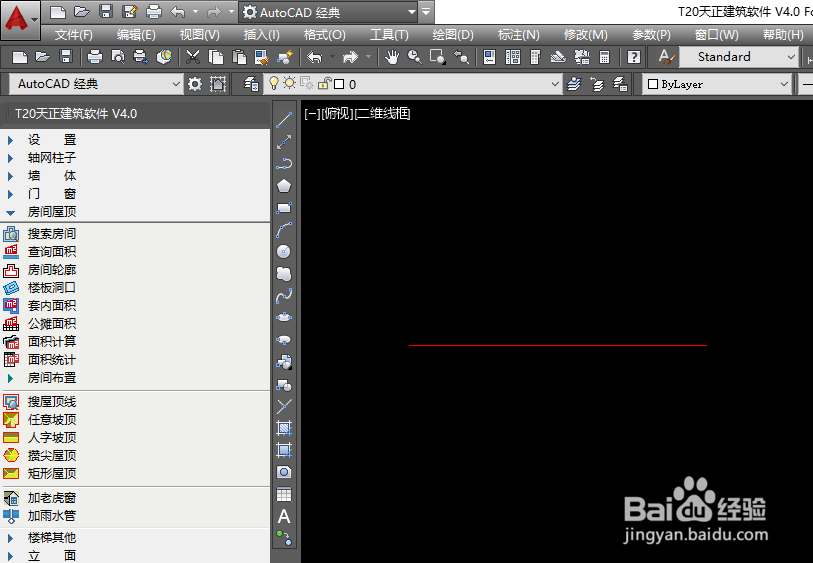Click the Pan hand icon
This screenshot has width=813, height=563.
point(392,57)
